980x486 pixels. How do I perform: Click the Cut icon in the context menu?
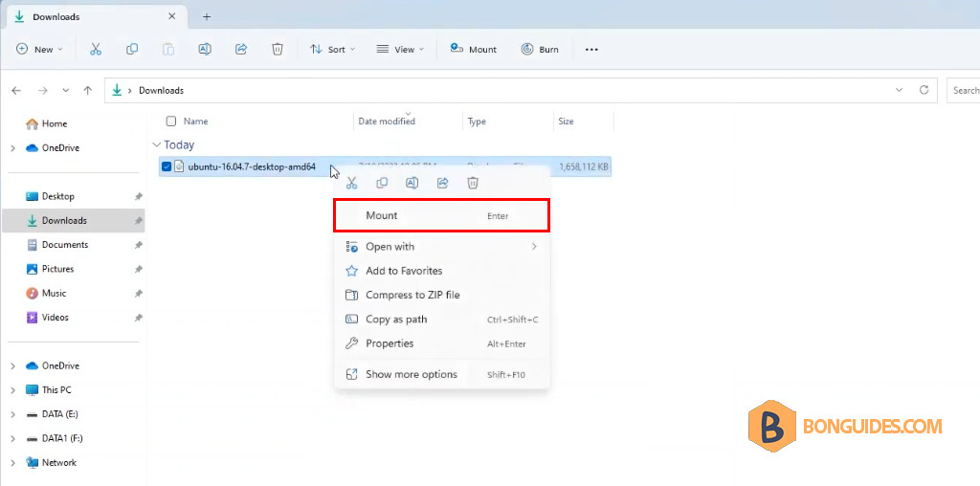(351, 183)
